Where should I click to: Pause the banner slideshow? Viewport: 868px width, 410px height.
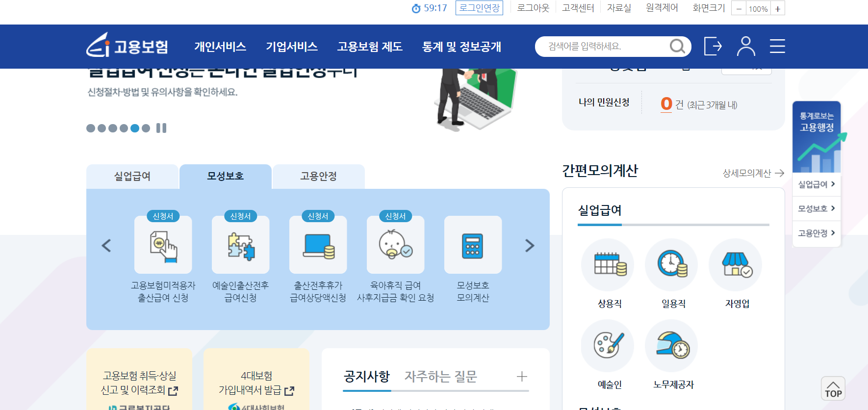click(x=161, y=128)
